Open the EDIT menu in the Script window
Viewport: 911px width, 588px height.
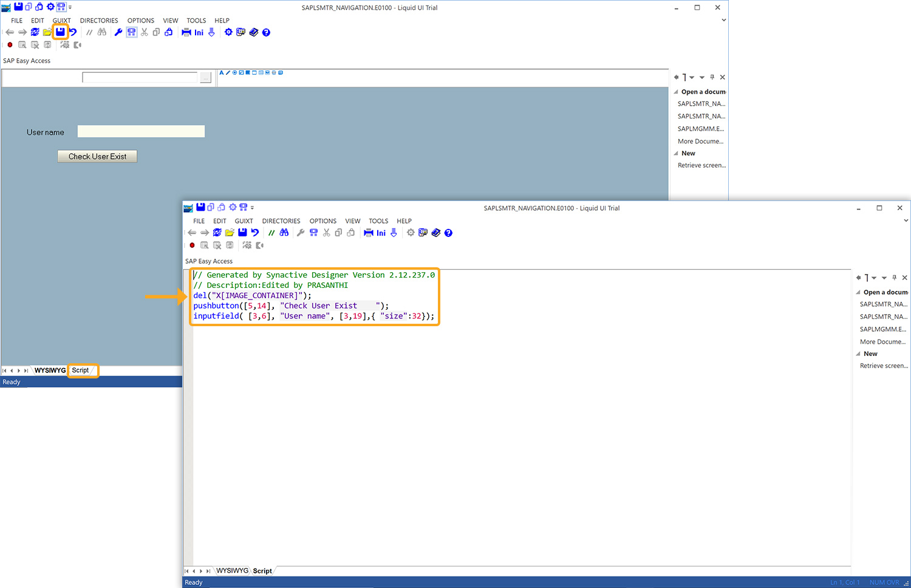tap(220, 221)
